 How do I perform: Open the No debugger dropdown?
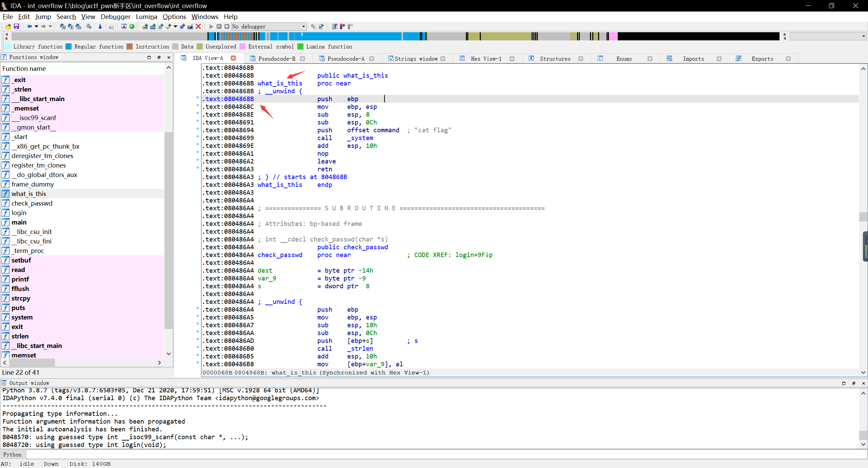[x=303, y=26]
